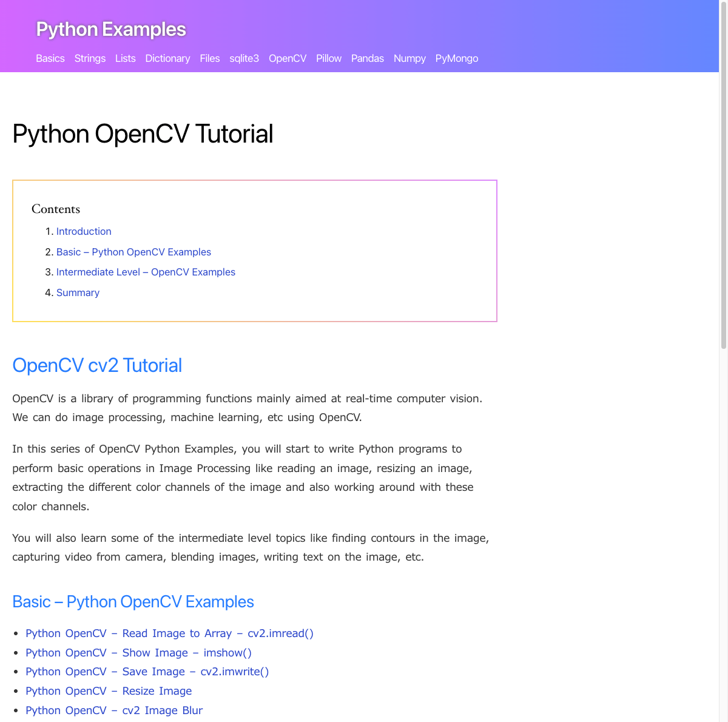Click the Python Examples site title

point(111,29)
